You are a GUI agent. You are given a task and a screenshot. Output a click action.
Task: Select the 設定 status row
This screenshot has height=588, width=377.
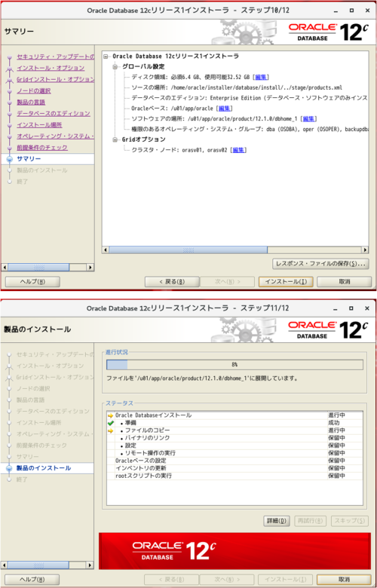(x=234, y=446)
